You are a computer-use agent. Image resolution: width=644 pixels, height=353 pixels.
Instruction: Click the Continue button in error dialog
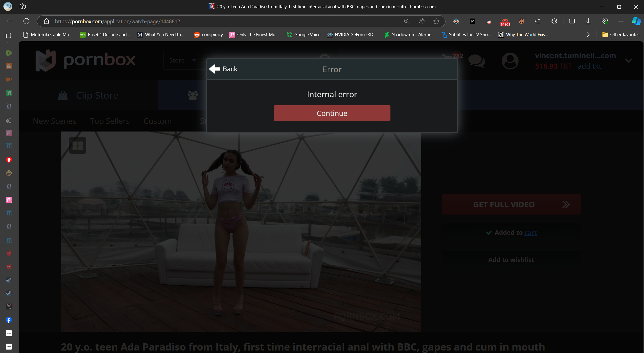click(332, 113)
